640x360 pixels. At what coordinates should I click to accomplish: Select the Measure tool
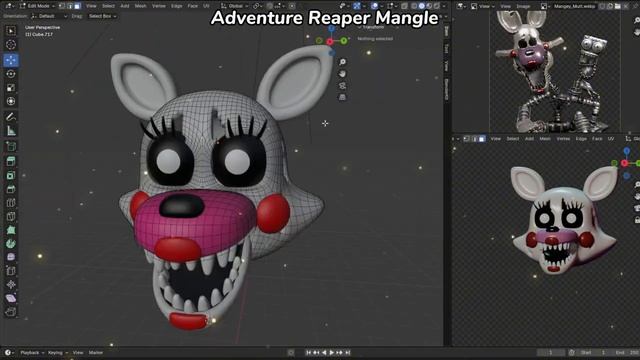[x=11, y=131]
